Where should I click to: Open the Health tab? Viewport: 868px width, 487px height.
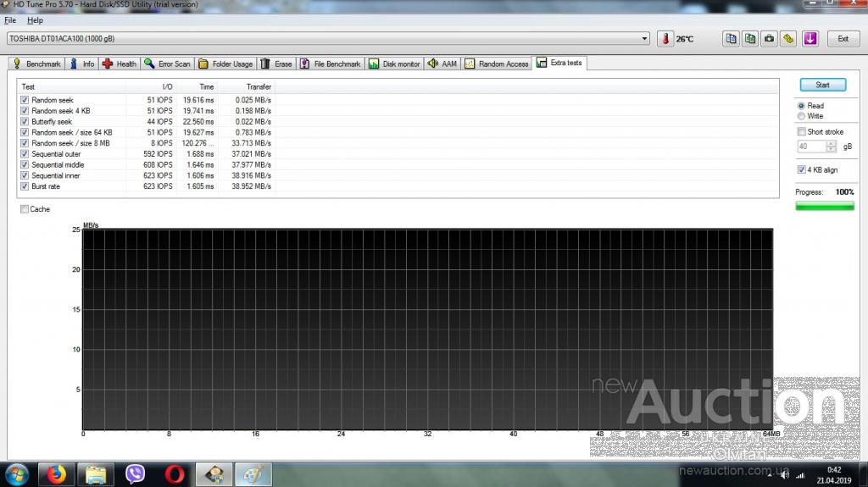(x=120, y=64)
